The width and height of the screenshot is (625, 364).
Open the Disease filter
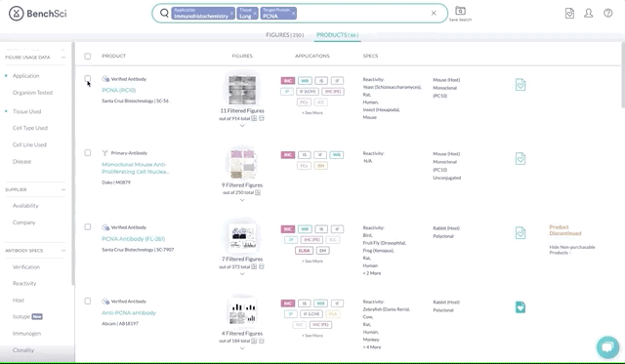(x=21, y=161)
